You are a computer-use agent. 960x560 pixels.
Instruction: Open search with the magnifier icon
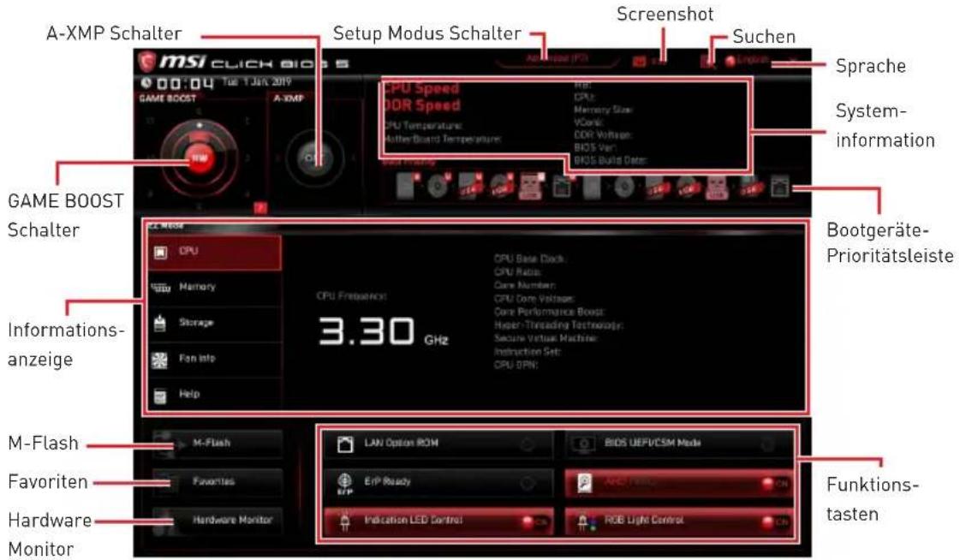(x=708, y=61)
